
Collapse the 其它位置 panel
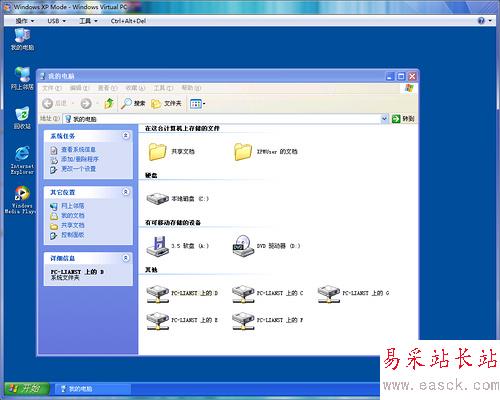[126, 192]
